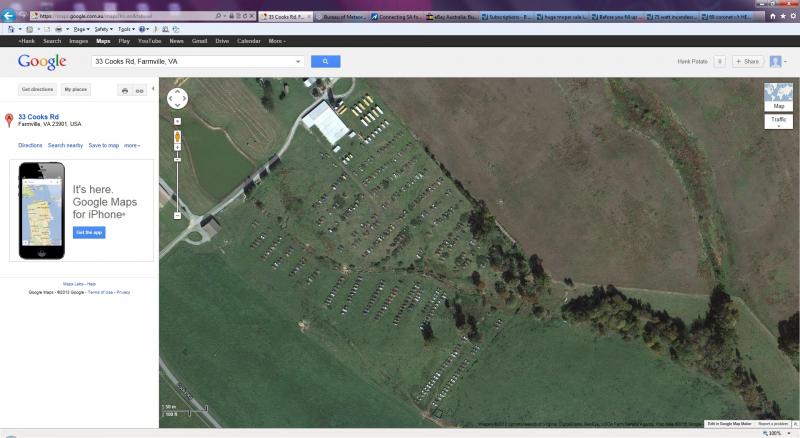Open the Play link in Google bar
Screen dimensions: 800x438
(124, 41)
